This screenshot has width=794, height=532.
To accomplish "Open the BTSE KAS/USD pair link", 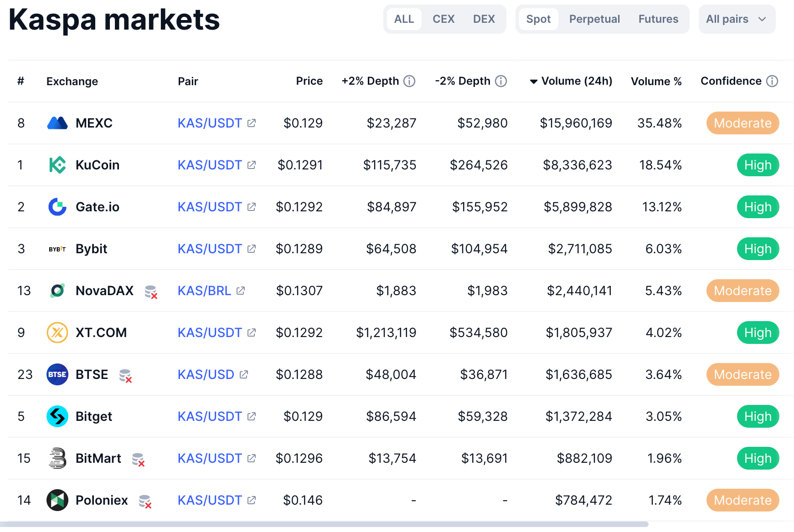I will (x=206, y=374).
